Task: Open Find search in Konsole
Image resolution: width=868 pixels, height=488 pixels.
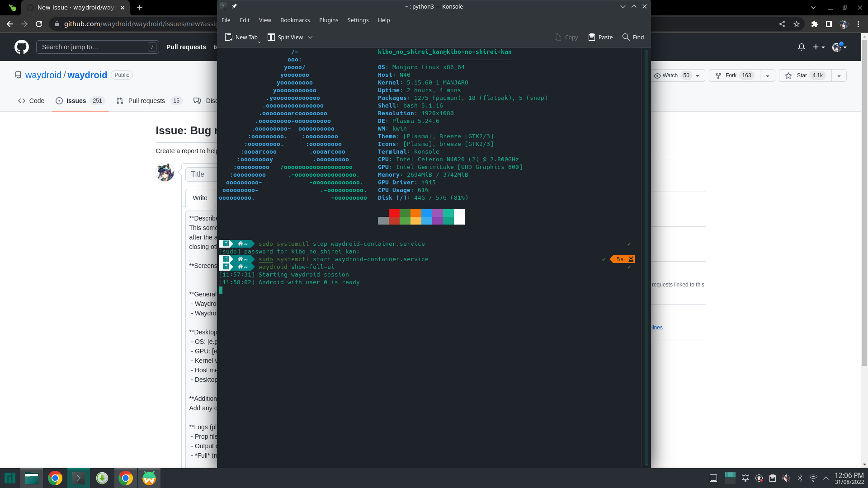Action: [x=633, y=37]
